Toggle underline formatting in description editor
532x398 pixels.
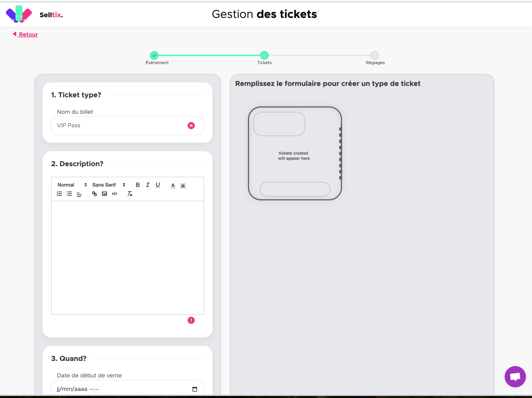pyautogui.click(x=158, y=185)
